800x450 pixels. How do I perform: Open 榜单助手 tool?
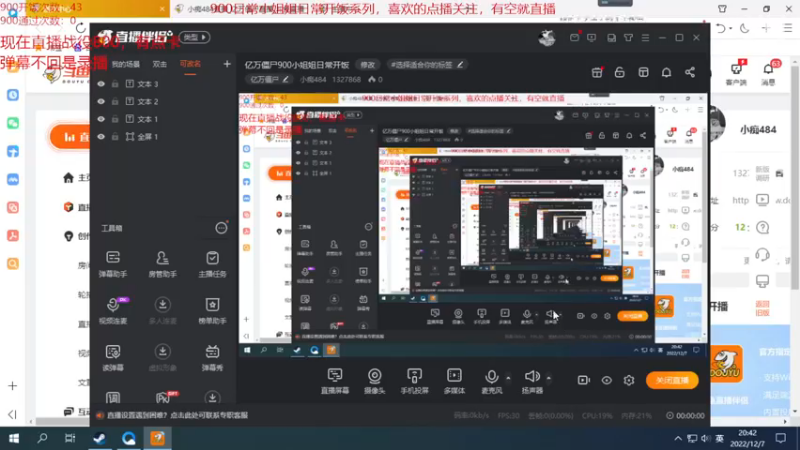pos(212,310)
